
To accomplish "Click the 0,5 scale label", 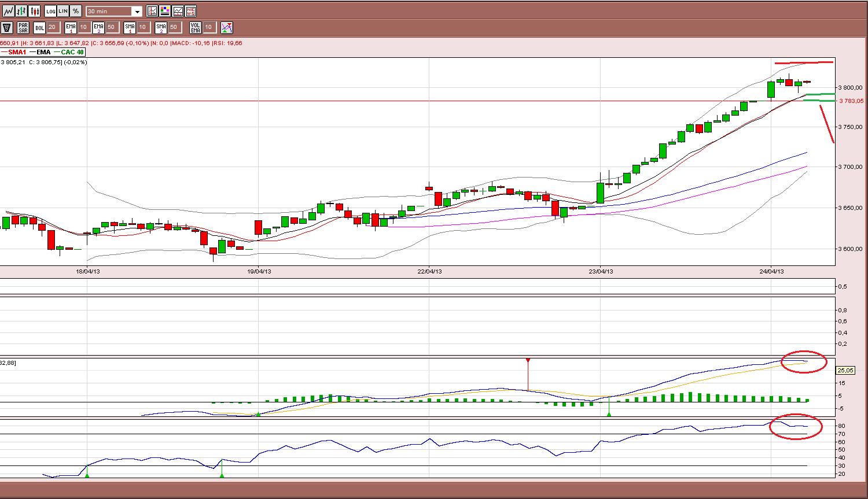I will [843, 287].
